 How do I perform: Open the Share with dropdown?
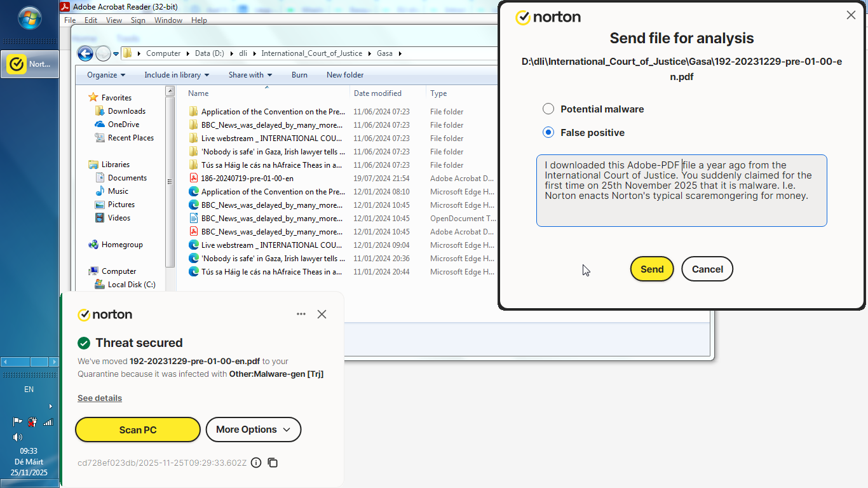[x=250, y=75]
